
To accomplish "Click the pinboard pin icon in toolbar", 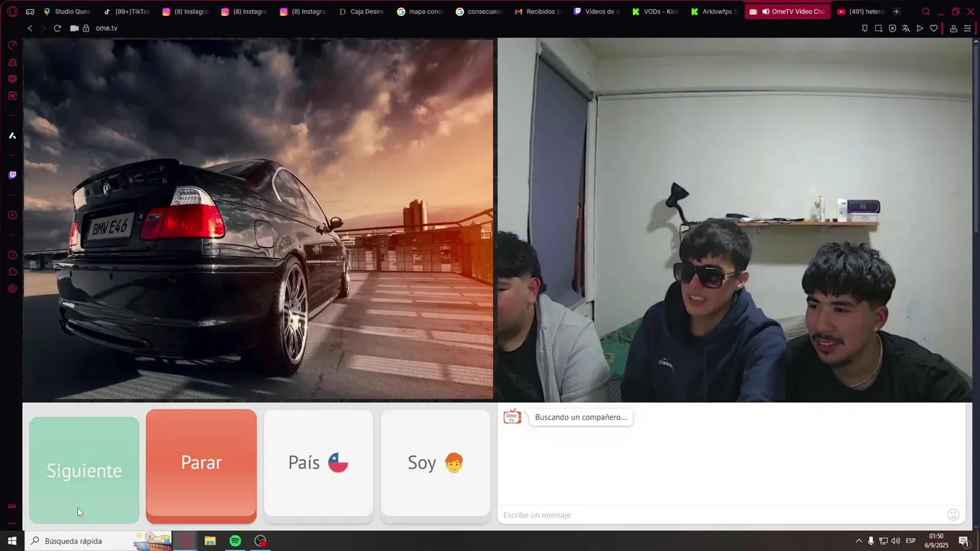I will click(x=864, y=28).
